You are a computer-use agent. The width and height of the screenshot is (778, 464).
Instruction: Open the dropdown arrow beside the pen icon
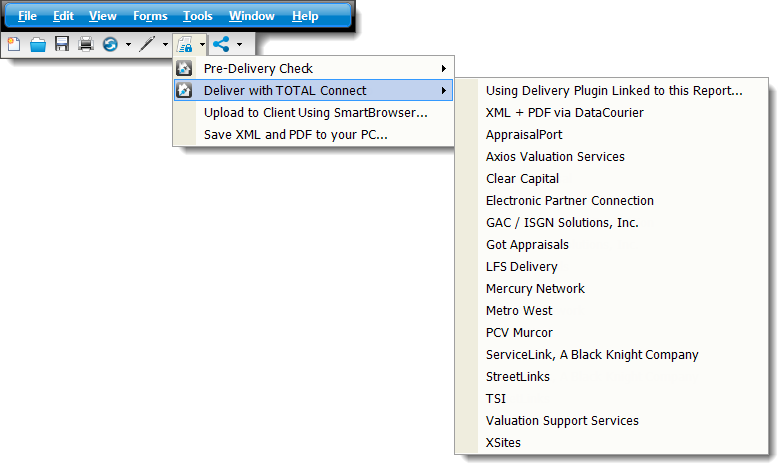coord(165,44)
